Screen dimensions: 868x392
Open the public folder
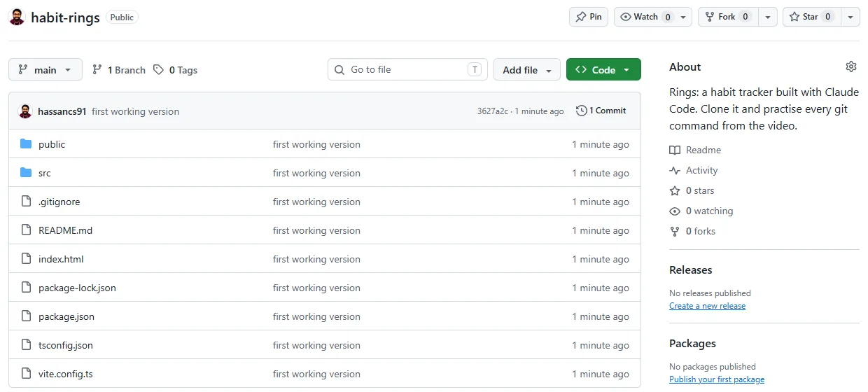coord(52,144)
